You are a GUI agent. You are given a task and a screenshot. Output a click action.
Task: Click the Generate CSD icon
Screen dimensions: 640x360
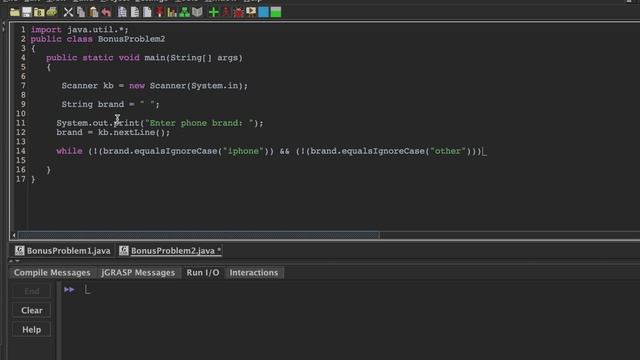tap(122, 12)
